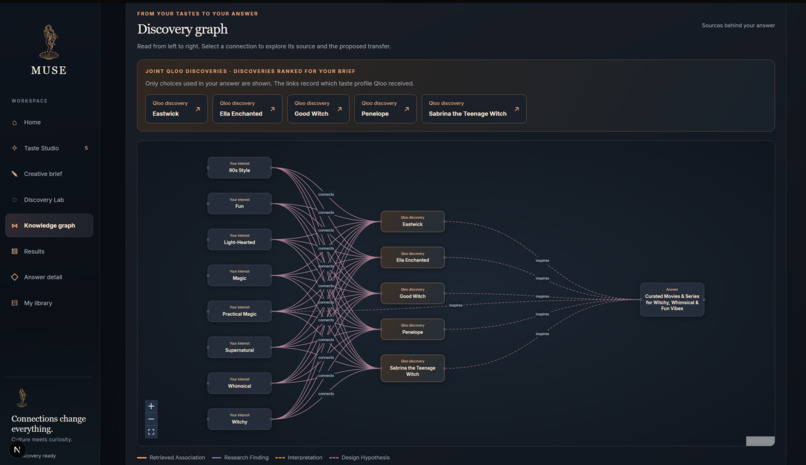Select the Witchy interest node

point(240,419)
